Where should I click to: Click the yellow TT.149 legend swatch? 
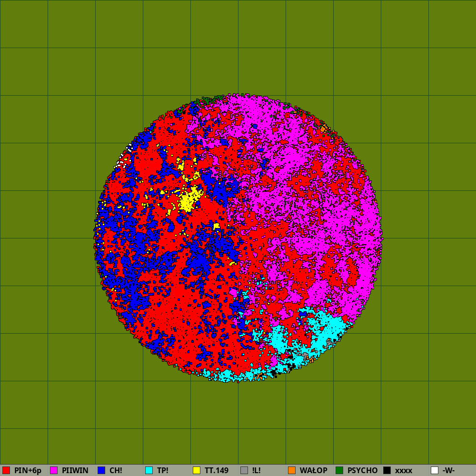(197, 470)
